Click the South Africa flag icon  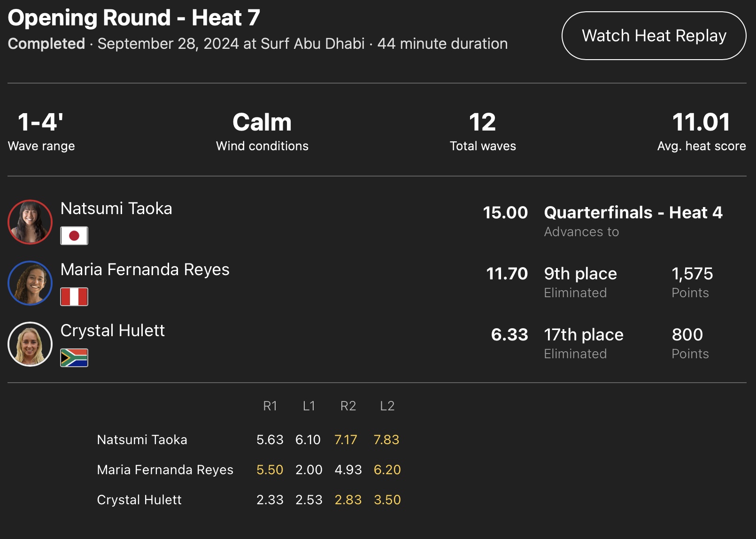click(x=74, y=358)
